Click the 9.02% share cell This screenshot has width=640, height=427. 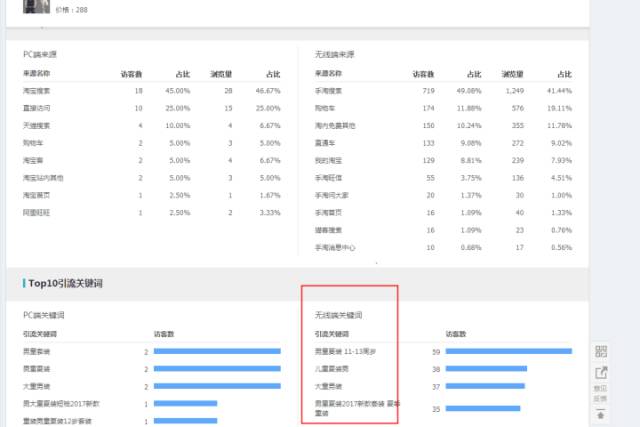(x=561, y=143)
